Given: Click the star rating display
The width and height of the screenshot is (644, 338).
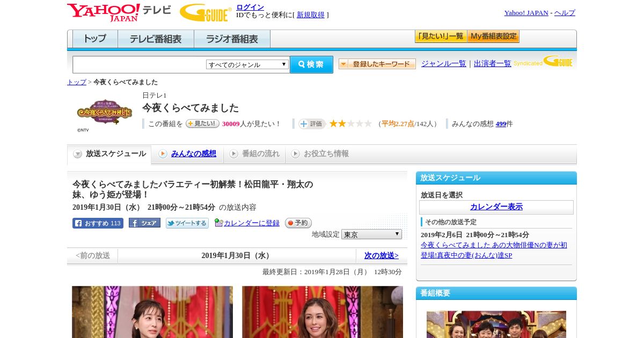Looking at the screenshot, I should point(350,123).
